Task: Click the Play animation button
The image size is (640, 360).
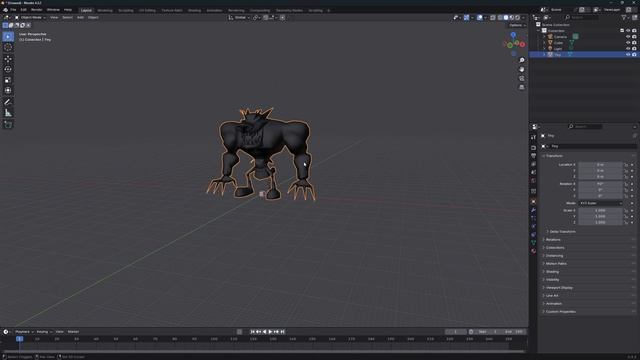Action: pyautogui.click(x=270, y=332)
